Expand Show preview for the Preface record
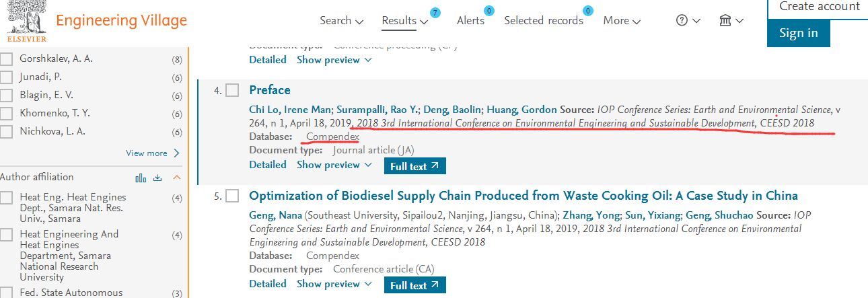Viewport: 868px width, 298px height. coord(334,165)
